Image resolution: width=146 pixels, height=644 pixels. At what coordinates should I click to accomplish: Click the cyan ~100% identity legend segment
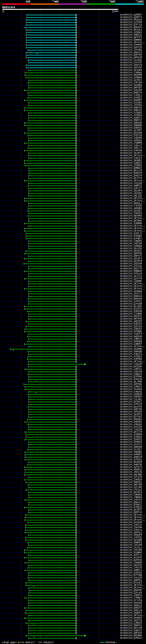coord(130,4)
